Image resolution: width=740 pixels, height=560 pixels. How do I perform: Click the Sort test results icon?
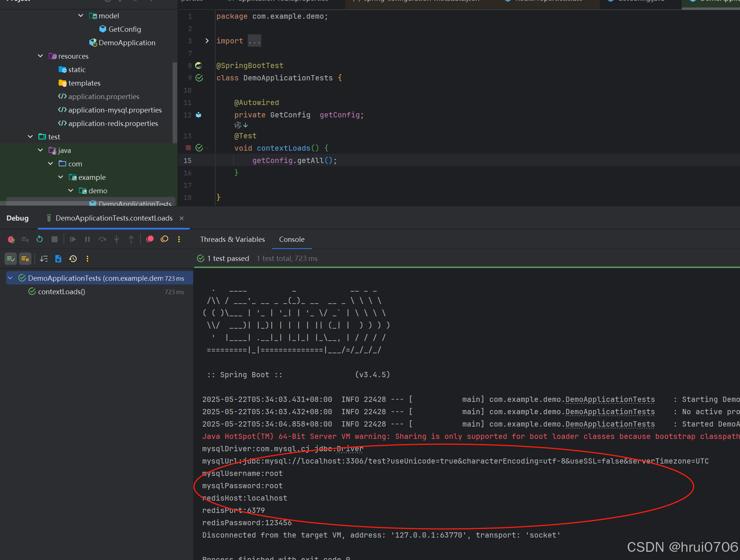(x=44, y=259)
